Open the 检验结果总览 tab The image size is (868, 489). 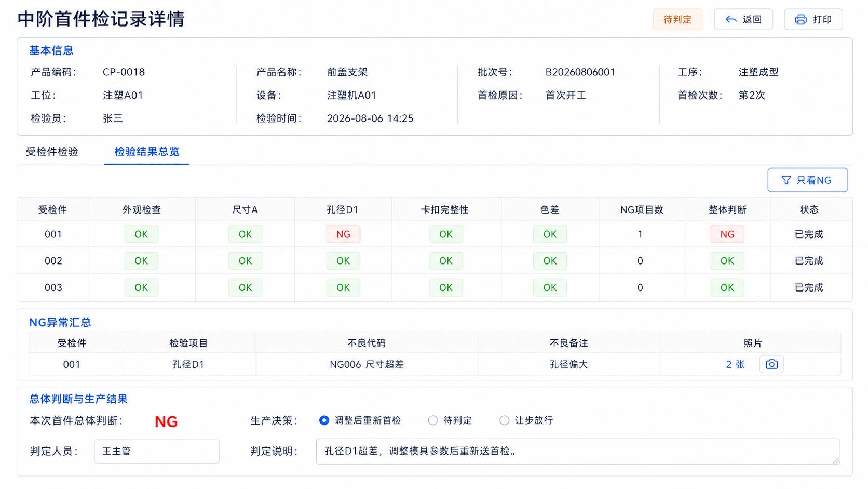[x=146, y=152]
